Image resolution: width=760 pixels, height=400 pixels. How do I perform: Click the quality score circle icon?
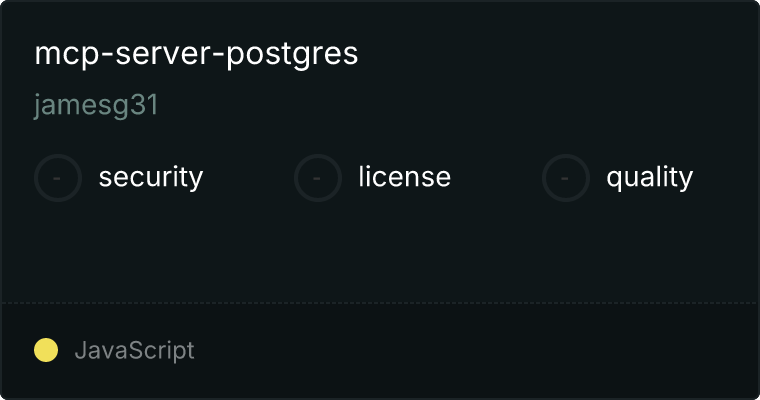tap(566, 178)
